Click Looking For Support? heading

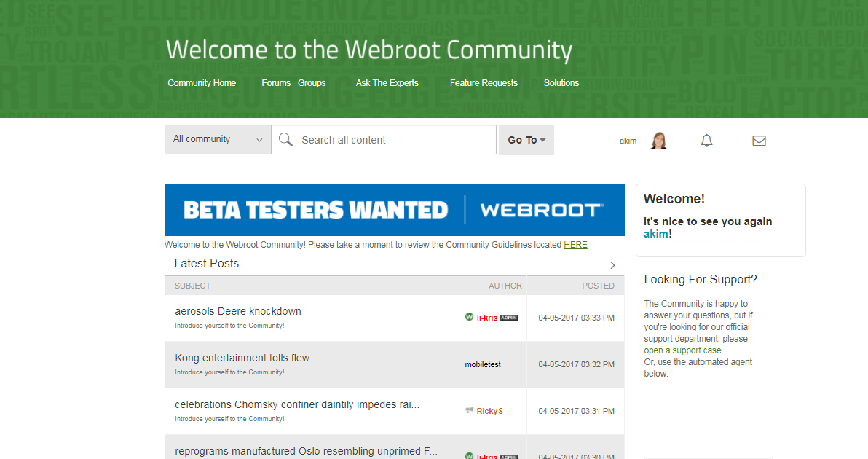click(701, 280)
